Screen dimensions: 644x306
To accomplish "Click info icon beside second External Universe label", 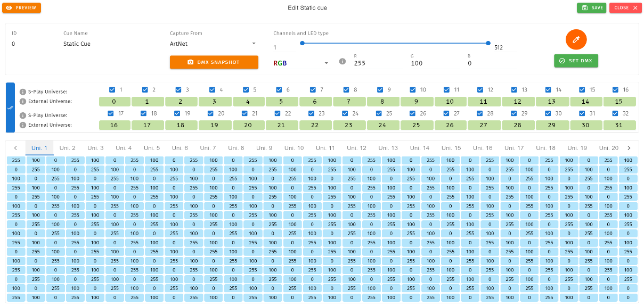I will tap(23, 125).
